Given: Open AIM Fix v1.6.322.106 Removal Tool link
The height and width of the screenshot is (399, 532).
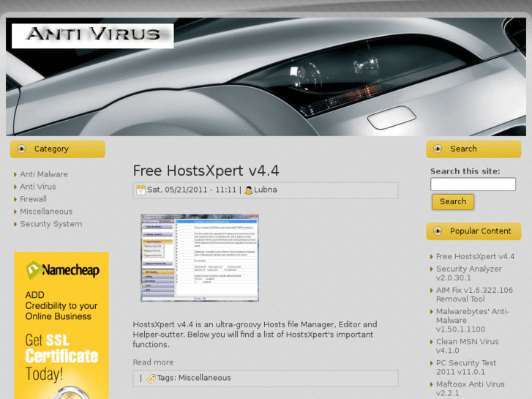Looking at the screenshot, I should 474,295.
